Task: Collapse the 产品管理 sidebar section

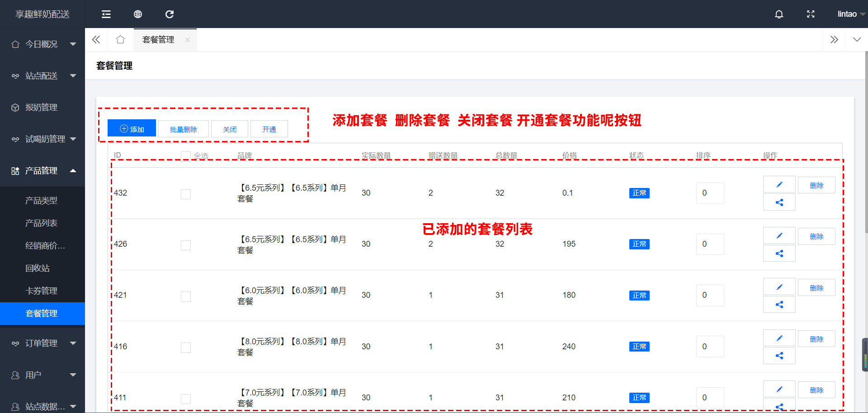Action: 42,171
